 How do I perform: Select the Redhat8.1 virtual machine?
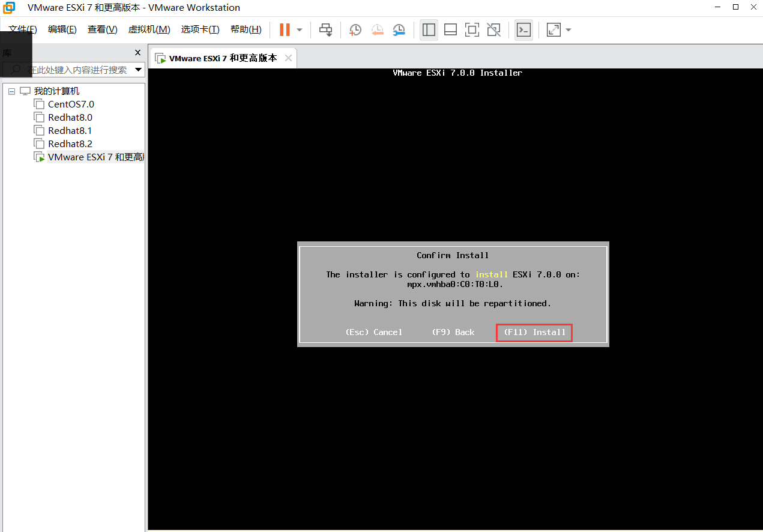70,131
